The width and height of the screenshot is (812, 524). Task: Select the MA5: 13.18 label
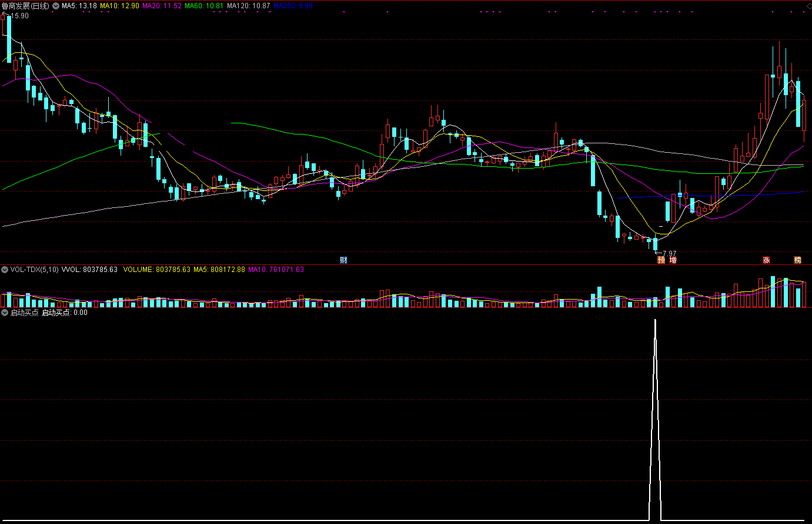(x=79, y=5)
